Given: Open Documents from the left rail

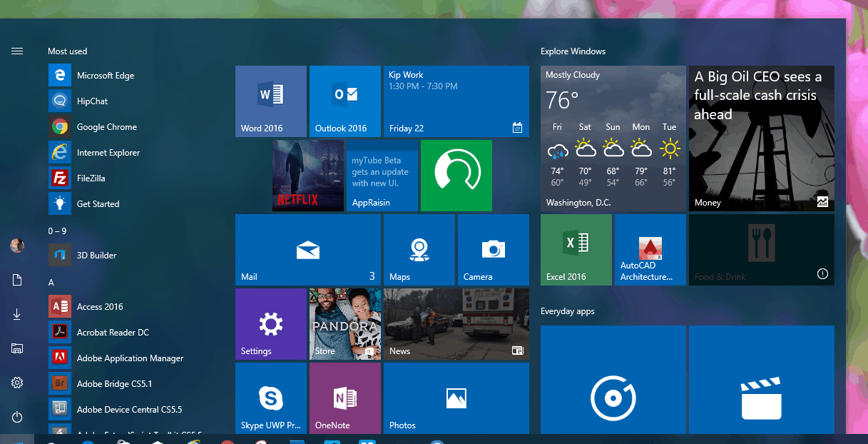Looking at the screenshot, I should pos(17,280).
